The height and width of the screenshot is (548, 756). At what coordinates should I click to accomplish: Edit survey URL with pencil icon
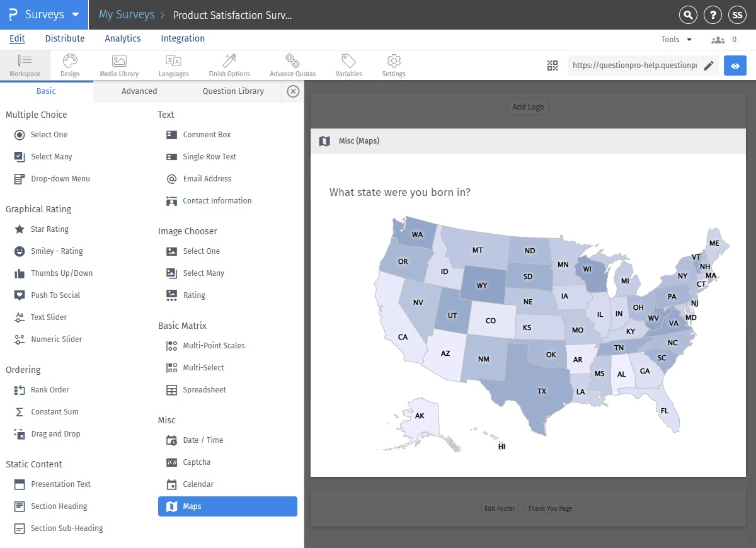(x=709, y=66)
